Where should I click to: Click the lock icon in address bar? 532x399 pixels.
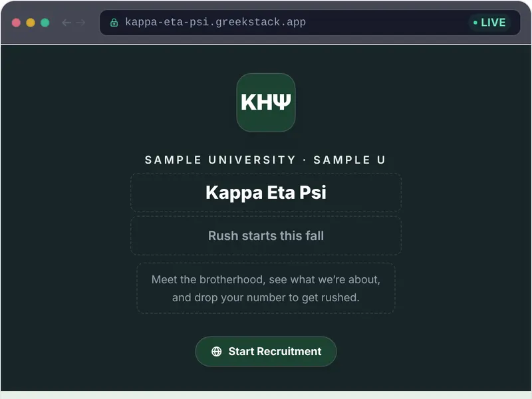[x=114, y=23]
